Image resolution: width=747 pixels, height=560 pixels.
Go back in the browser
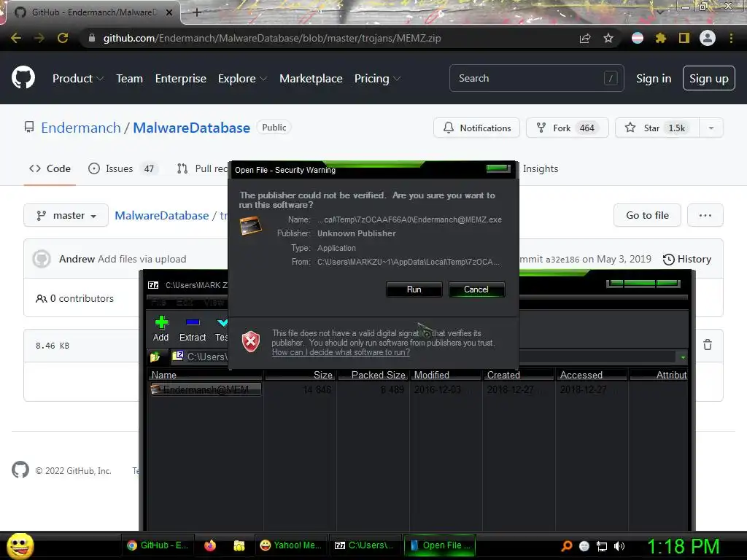pos(16,38)
